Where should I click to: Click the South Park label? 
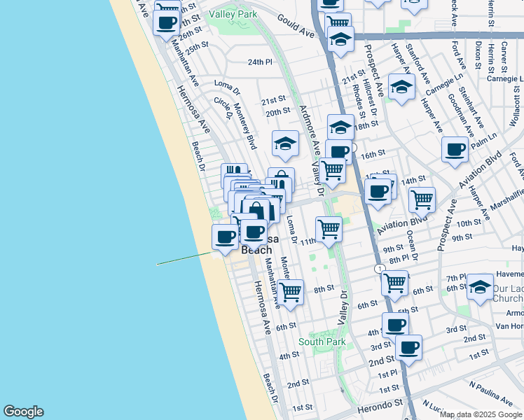click(322, 342)
